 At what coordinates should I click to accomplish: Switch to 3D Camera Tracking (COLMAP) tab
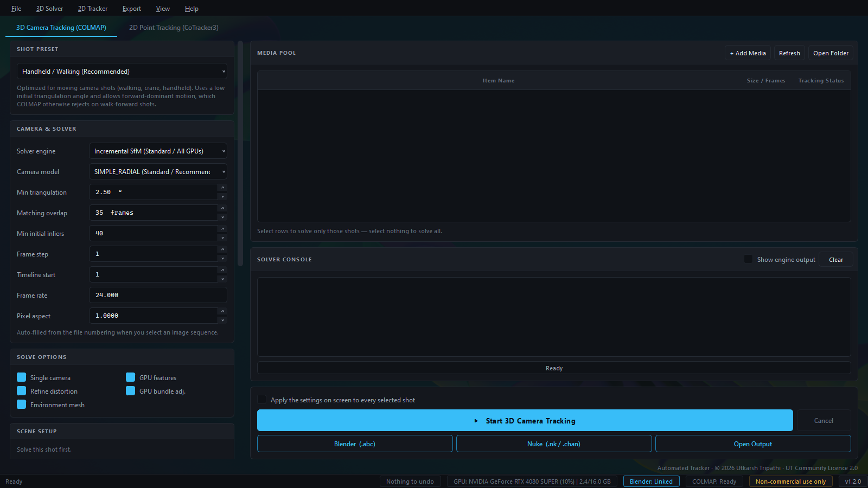61,28
